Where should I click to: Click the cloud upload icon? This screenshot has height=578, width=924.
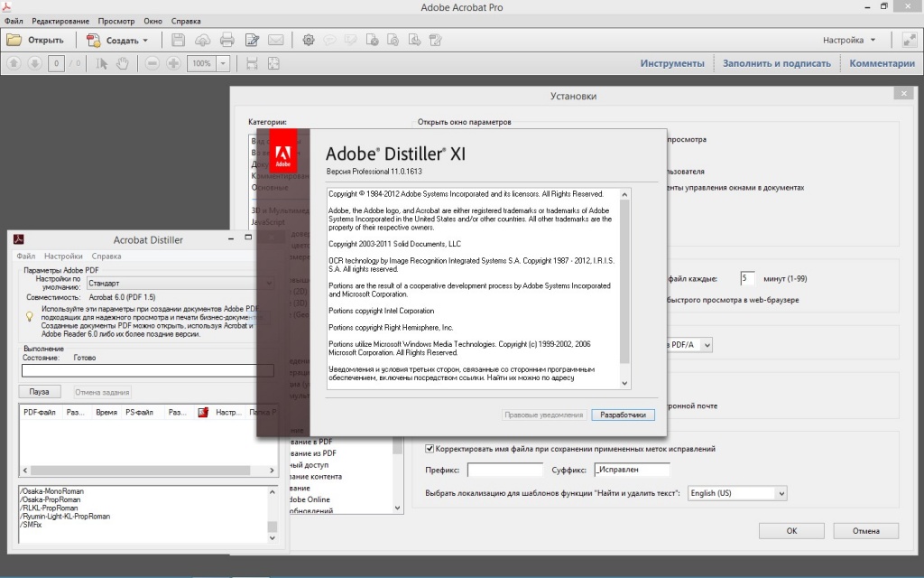[202, 40]
